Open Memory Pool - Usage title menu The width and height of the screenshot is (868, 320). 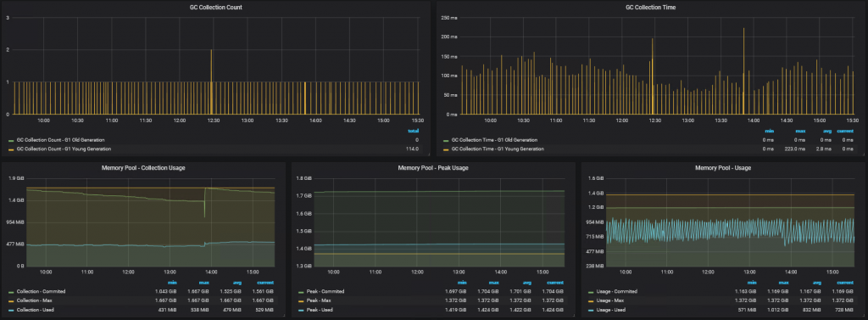tap(723, 167)
